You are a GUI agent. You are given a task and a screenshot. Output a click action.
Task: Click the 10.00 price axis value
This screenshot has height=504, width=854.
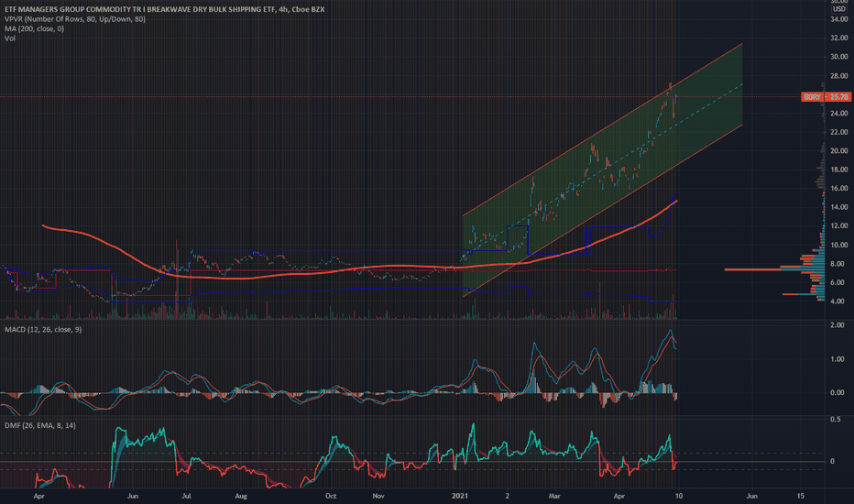838,245
